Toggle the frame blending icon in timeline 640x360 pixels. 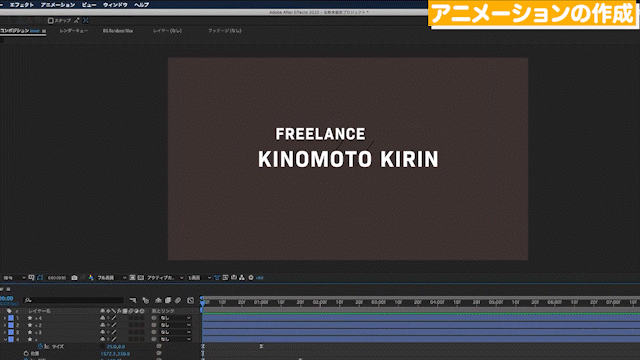click(168, 300)
